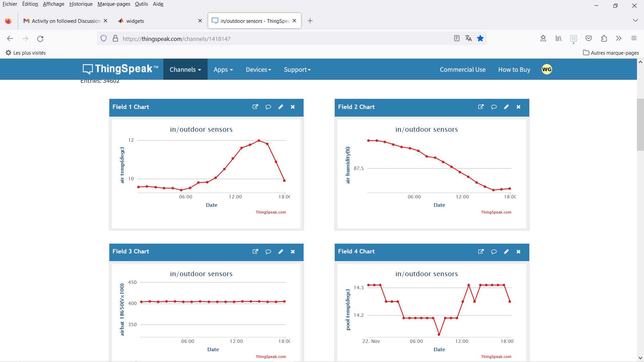Toggle reader view in address bar
The width and height of the screenshot is (644, 362).
point(457,39)
